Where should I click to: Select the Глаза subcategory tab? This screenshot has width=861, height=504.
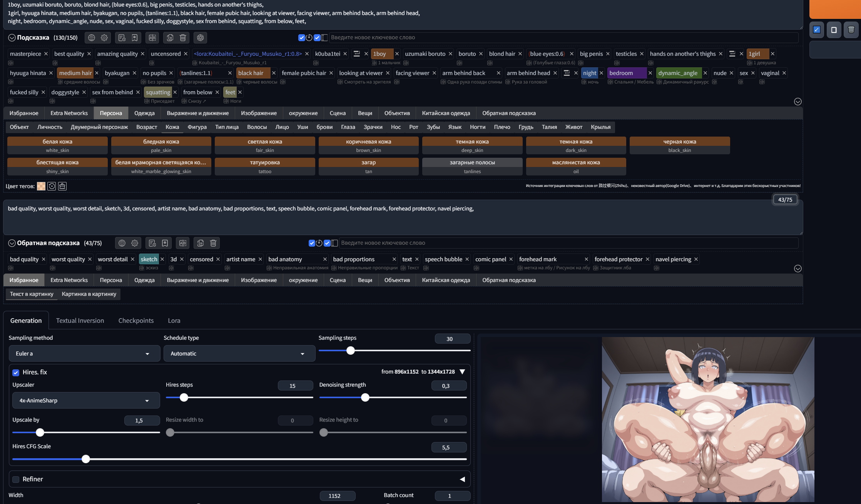pos(348,127)
